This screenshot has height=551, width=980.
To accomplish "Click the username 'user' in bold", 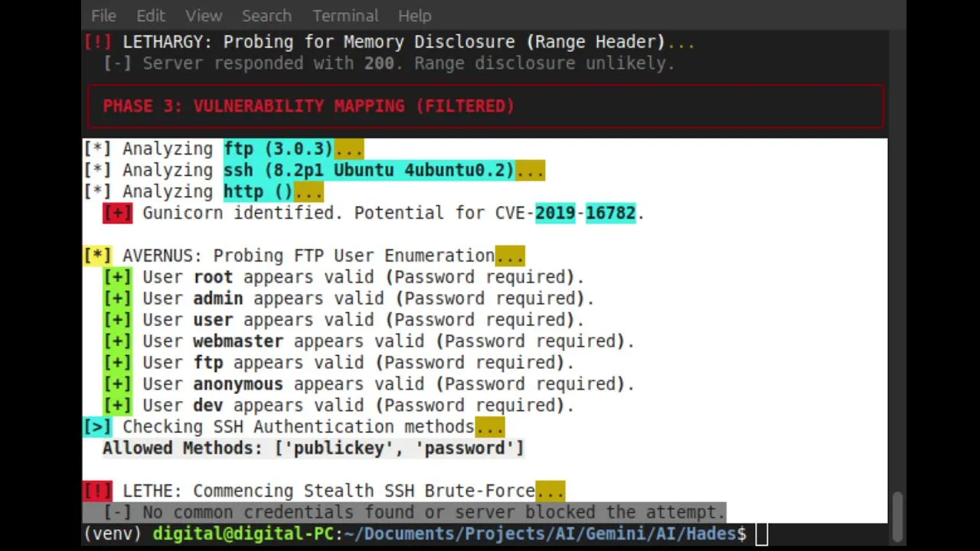I will click(213, 320).
